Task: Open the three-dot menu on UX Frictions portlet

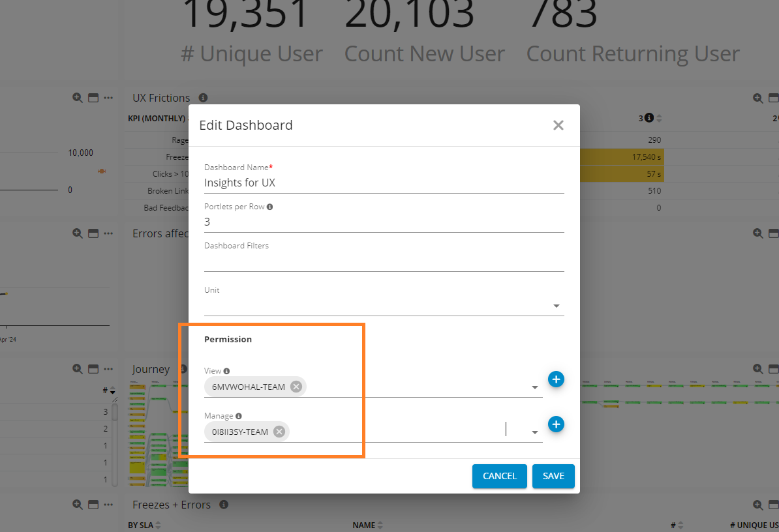Action: [x=109, y=98]
